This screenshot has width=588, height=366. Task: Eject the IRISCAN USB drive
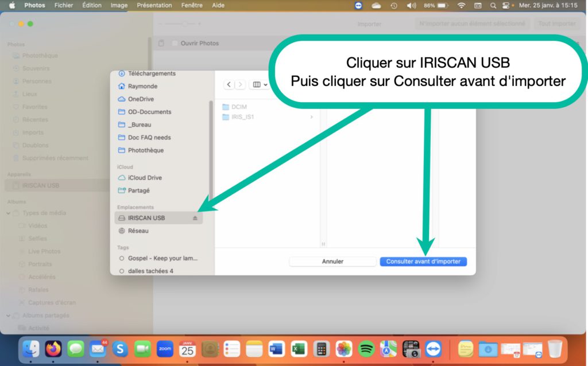(x=195, y=218)
